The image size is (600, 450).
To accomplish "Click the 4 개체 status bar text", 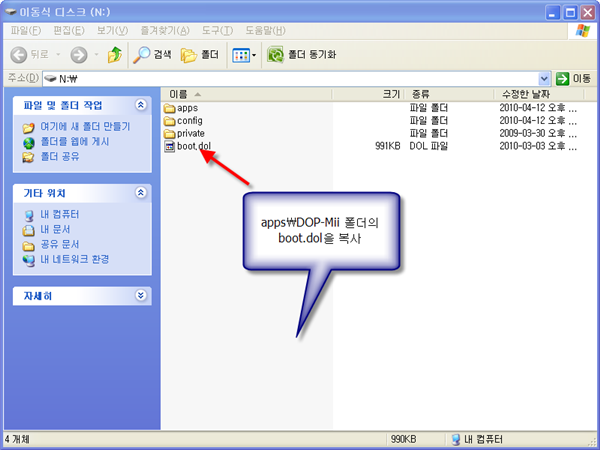I will (x=17, y=439).
